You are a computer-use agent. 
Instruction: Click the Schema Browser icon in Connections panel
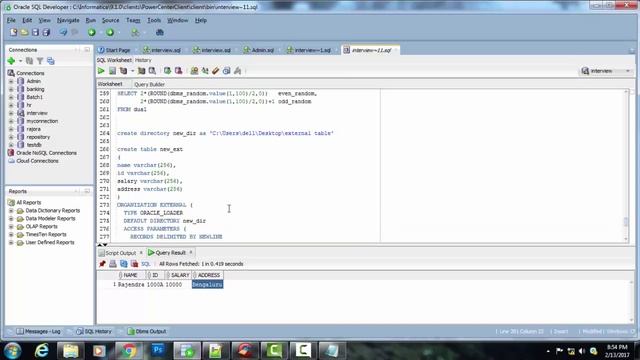click(x=51, y=61)
